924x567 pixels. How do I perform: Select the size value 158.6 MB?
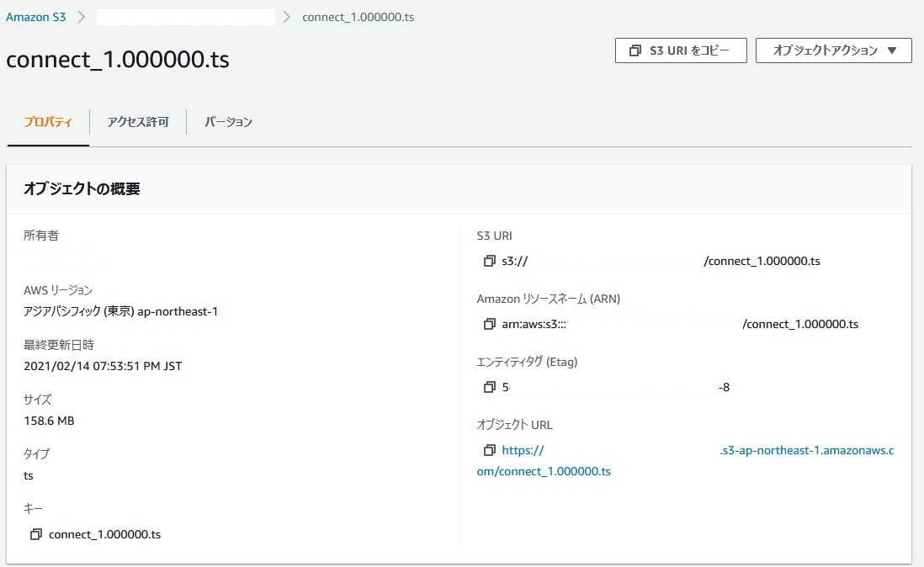pyautogui.click(x=49, y=421)
